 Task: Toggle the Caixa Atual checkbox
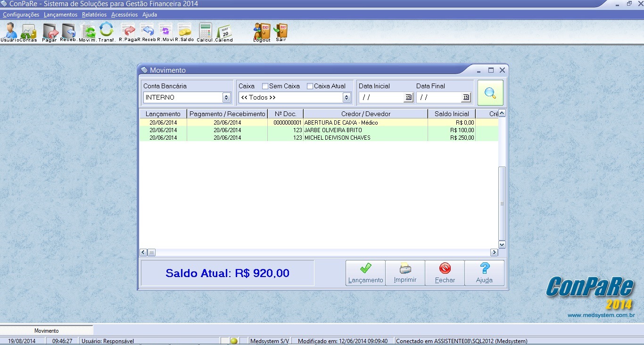click(310, 86)
